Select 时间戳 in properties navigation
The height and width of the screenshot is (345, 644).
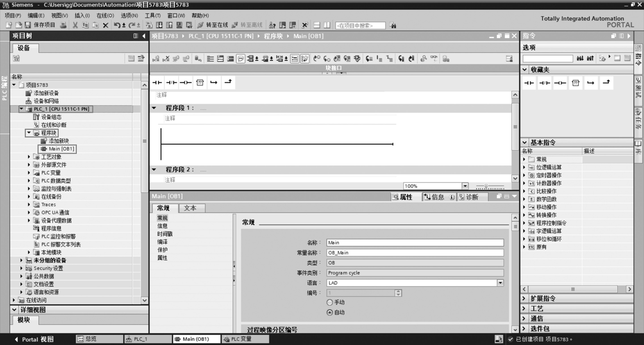tap(165, 234)
